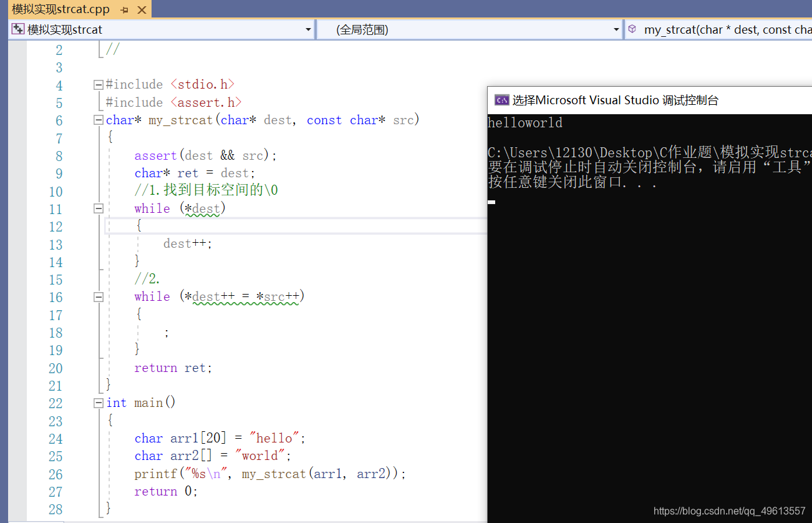
Task: Click the *dest++ = *src++ expression
Action: click(242, 296)
